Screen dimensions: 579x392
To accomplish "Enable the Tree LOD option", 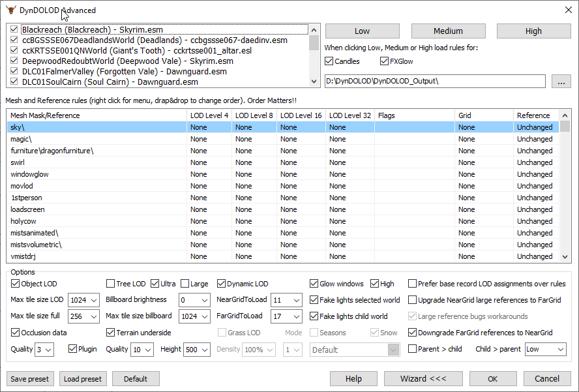I will coord(111,284).
